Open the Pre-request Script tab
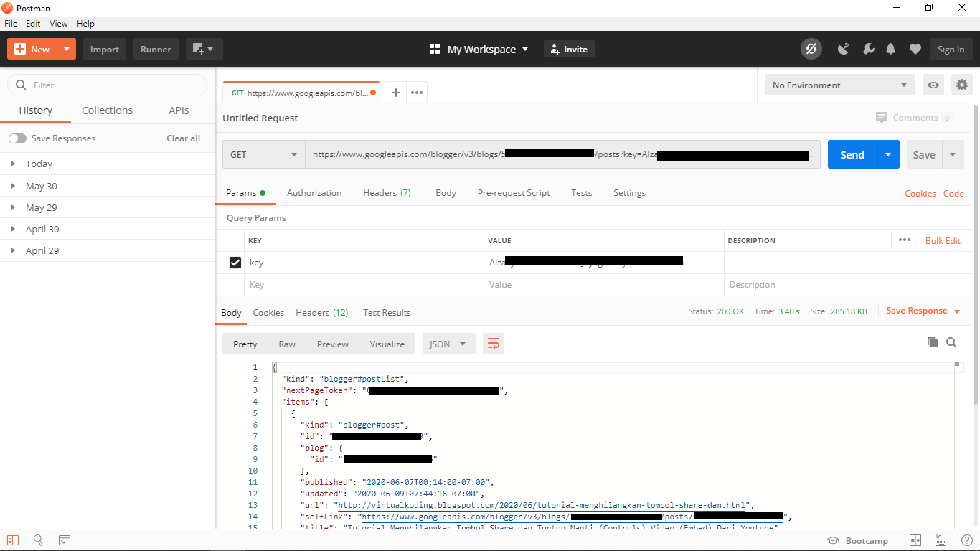This screenshot has width=980, height=551. coord(514,193)
